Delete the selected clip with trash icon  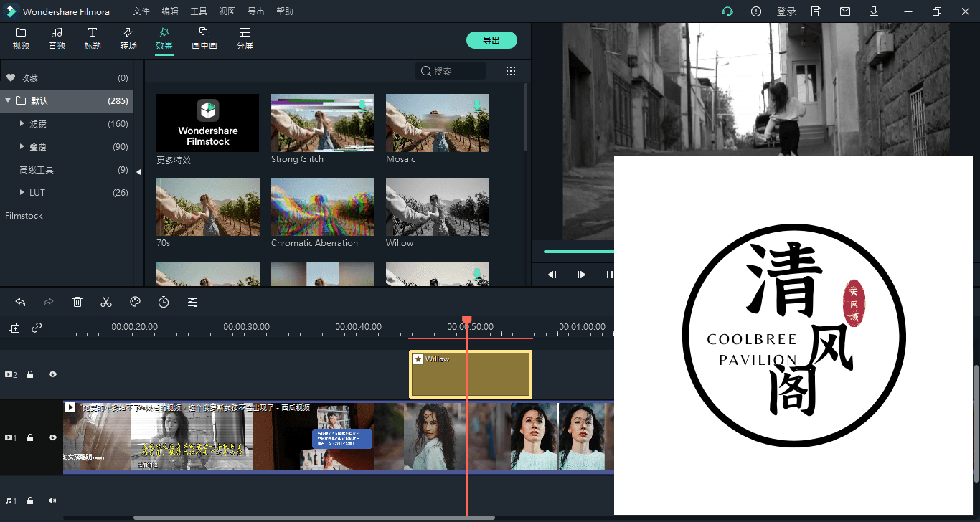pyautogui.click(x=77, y=303)
